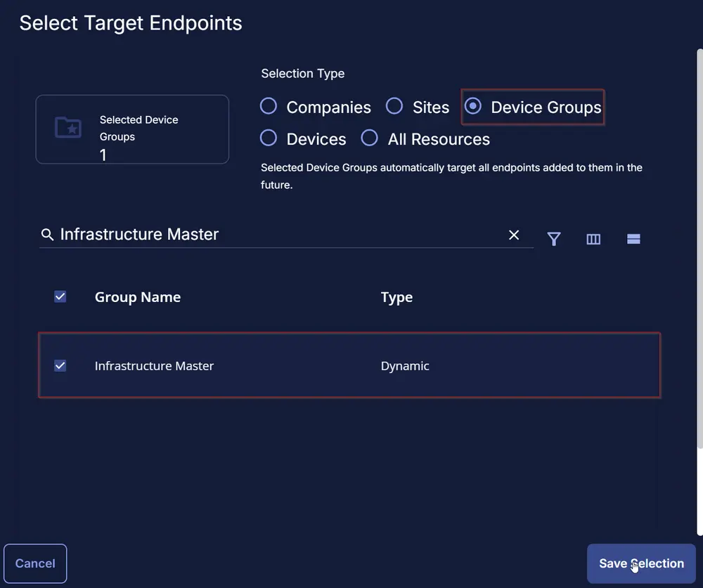Choose the Device Groups radio option
The width and height of the screenshot is (703, 588).
[x=473, y=106]
